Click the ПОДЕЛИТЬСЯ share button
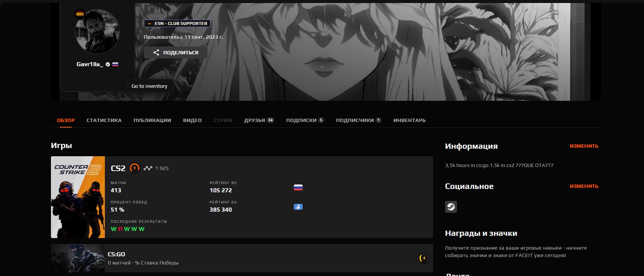The image size is (644, 276). [176, 52]
